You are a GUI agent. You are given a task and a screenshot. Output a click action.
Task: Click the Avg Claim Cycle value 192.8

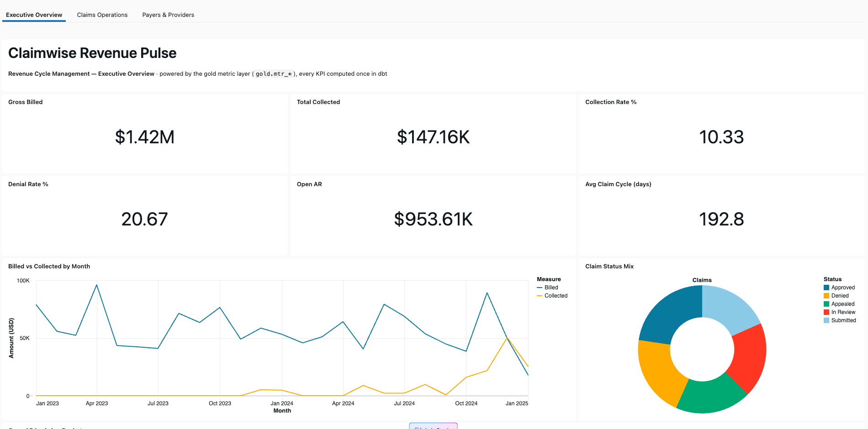tap(721, 219)
